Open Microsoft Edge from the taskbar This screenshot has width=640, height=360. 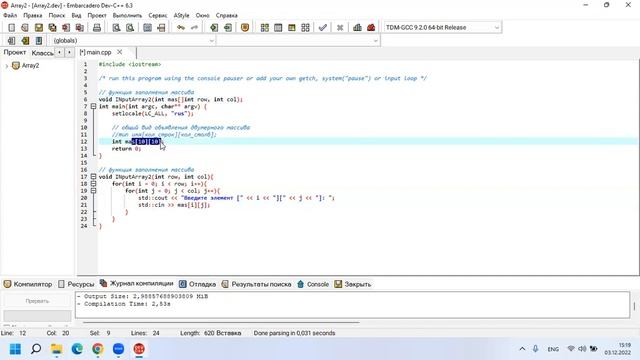(x=77, y=349)
